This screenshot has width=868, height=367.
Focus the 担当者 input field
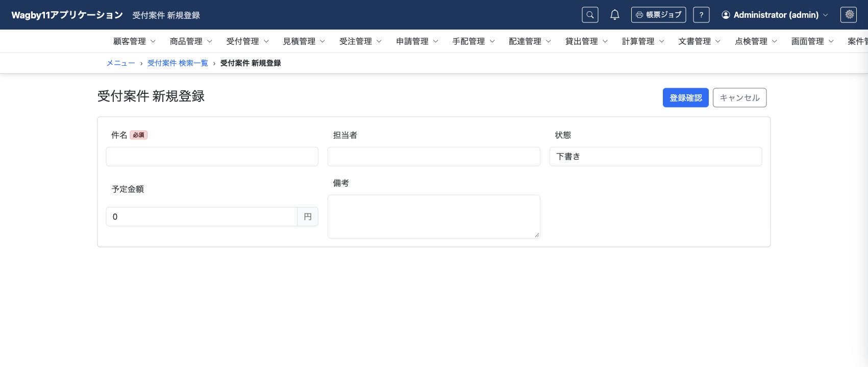[434, 156]
